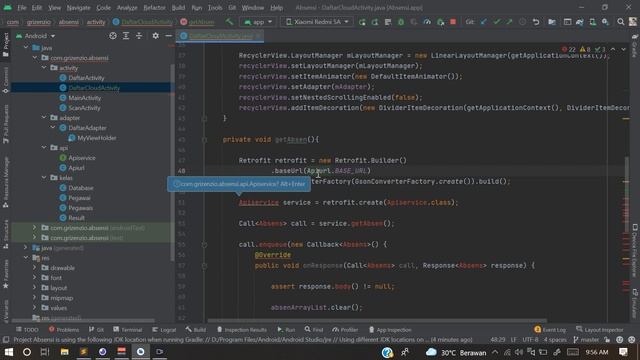
Task: Click Git commit green checkmark
Action: (497, 22)
